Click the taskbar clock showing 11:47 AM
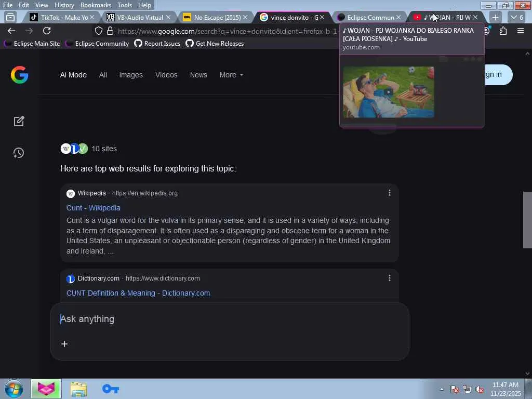 coord(506,389)
